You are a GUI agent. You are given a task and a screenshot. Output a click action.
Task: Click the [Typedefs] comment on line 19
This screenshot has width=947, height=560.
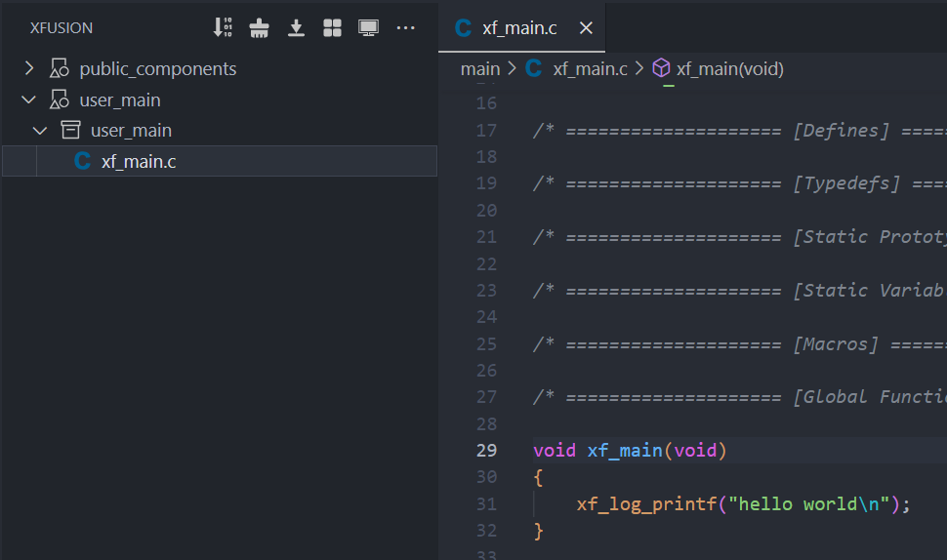click(846, 182)
